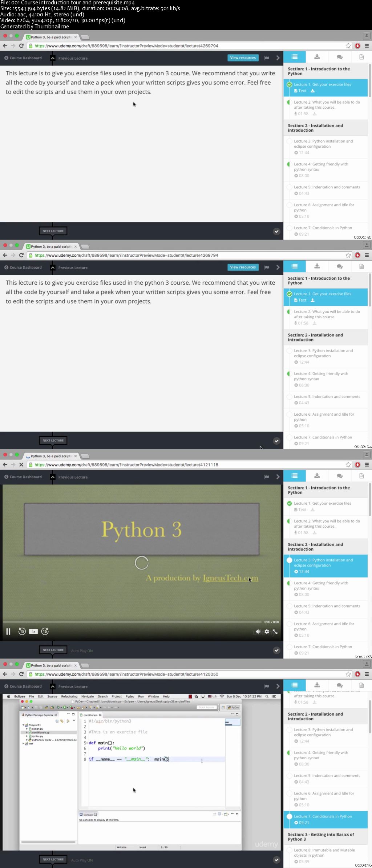Click the address bar URL ending 4121118
The height and width of the screenshot is (868, 372).
(x=126, y=465)
